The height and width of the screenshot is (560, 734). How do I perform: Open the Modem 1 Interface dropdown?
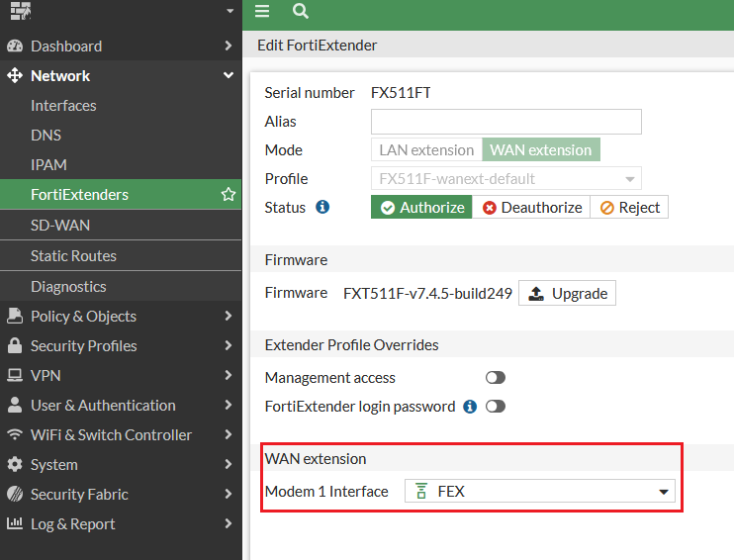pos(539,492)
